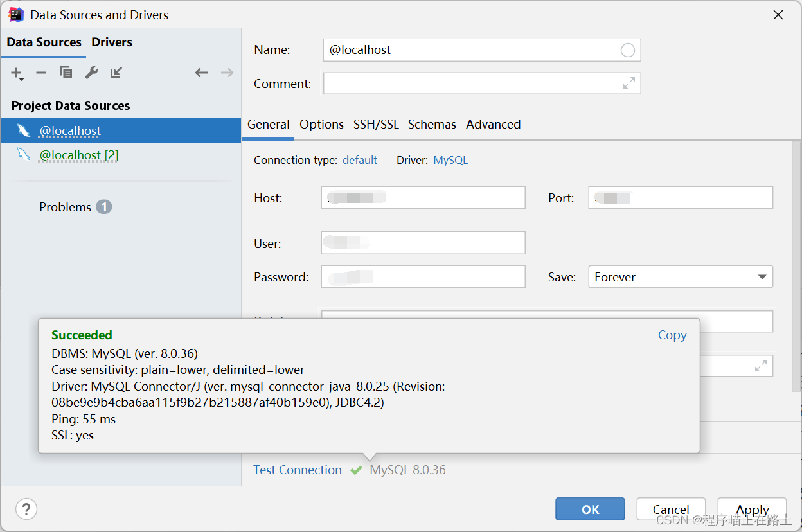Close the Data Sources and Drivers dialog

point(778,15)
